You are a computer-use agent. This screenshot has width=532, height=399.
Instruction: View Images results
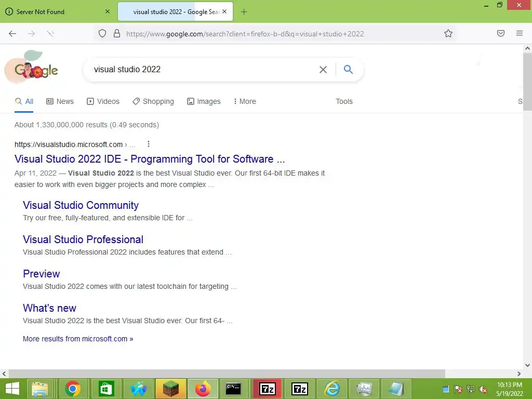(x=204, y=101)
